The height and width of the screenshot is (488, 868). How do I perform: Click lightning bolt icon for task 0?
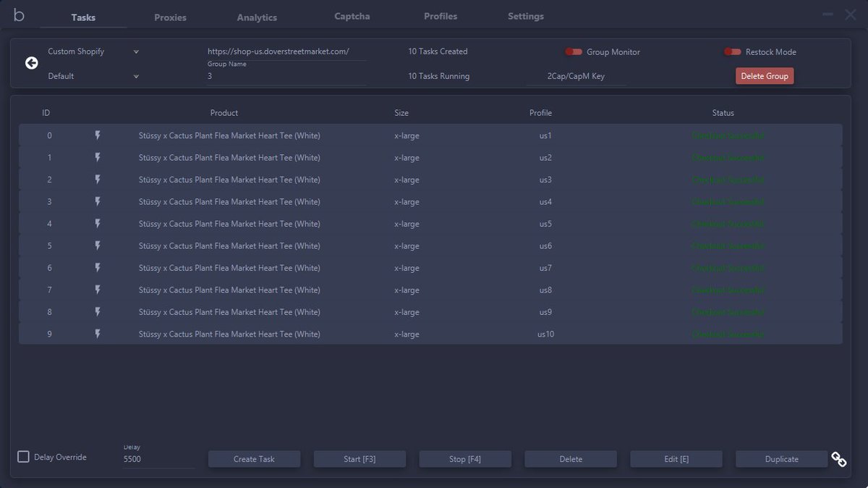coord(98,135)
